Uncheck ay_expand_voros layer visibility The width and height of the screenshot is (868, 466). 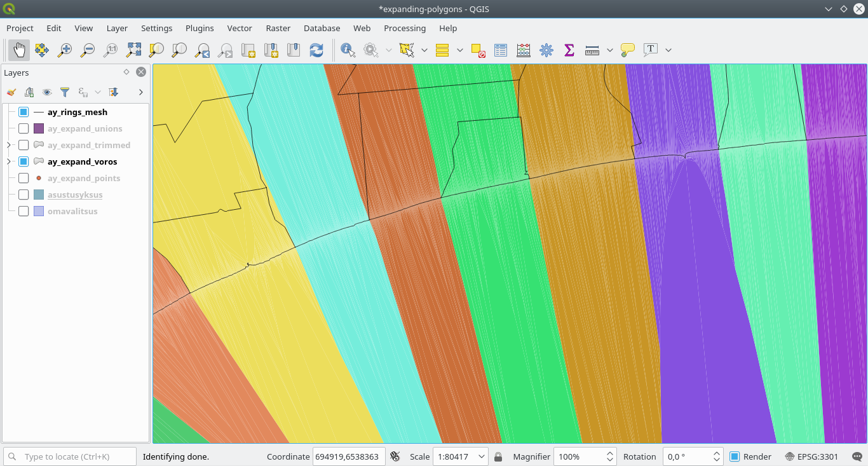24,161
